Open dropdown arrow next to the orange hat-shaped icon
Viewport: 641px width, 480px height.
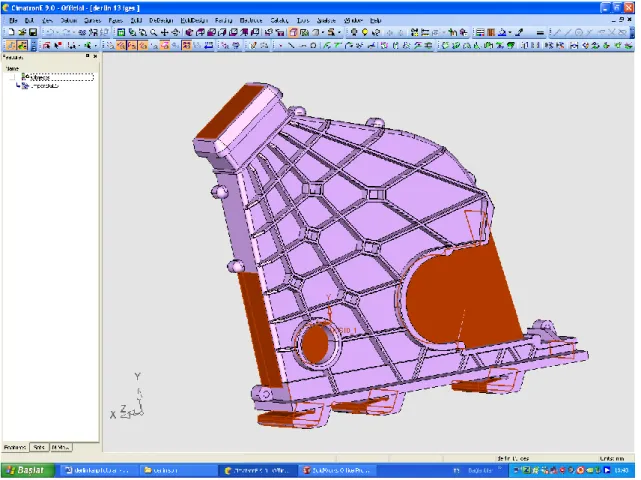click(x=339, y=32)
